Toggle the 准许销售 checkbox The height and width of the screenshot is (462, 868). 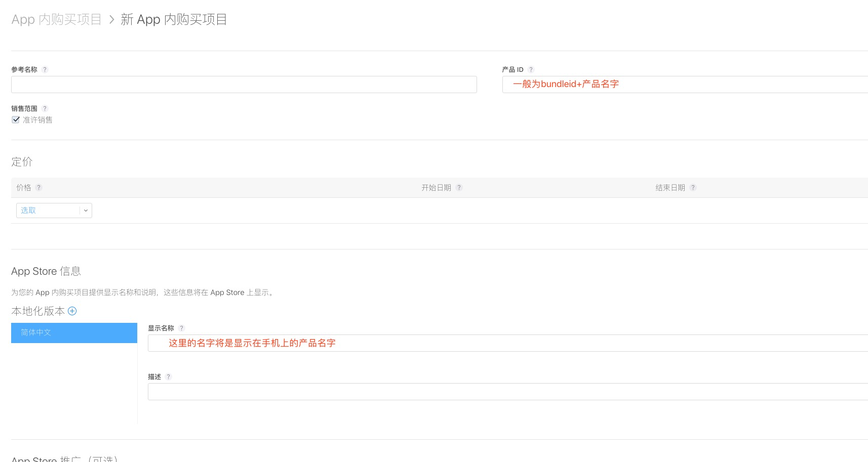pos(16,119)
